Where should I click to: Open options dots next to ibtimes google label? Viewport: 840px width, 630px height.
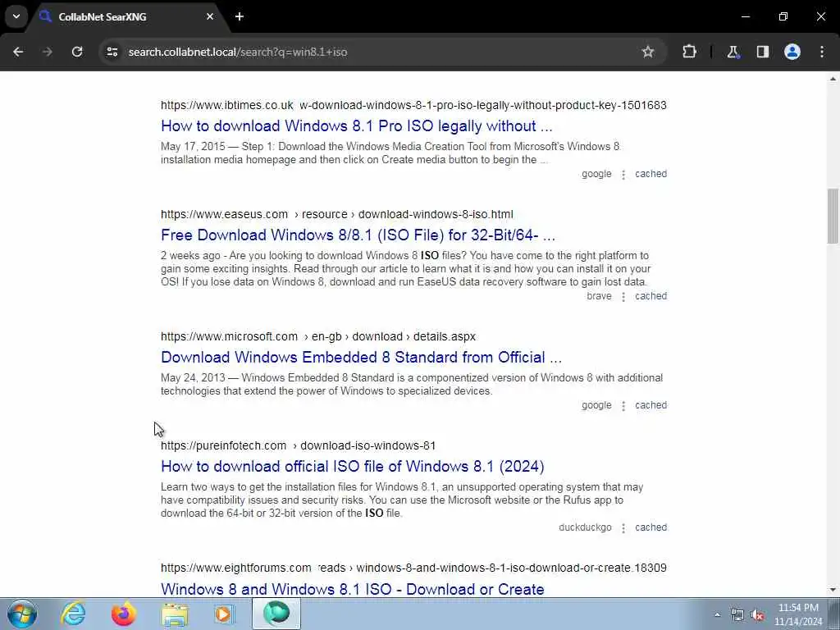tap(623, 175)
